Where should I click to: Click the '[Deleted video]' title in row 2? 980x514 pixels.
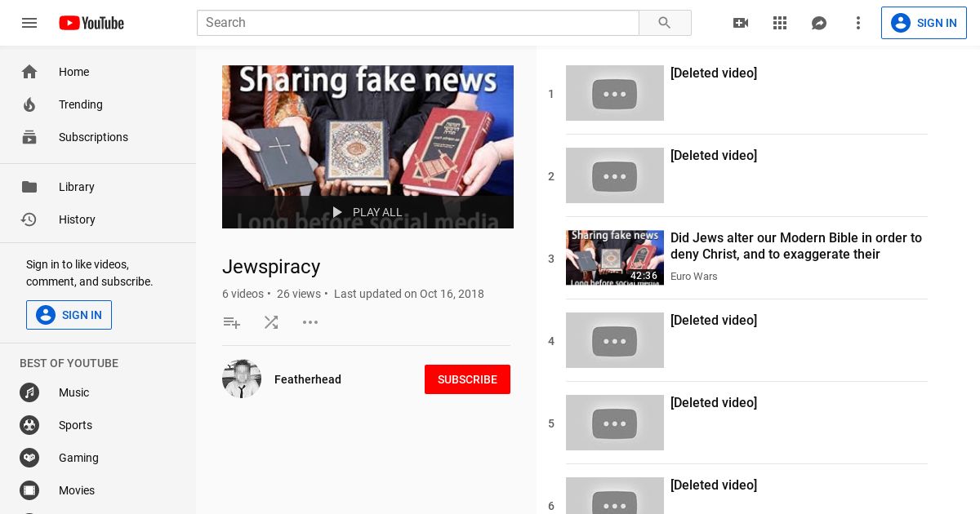pos(714,156)
